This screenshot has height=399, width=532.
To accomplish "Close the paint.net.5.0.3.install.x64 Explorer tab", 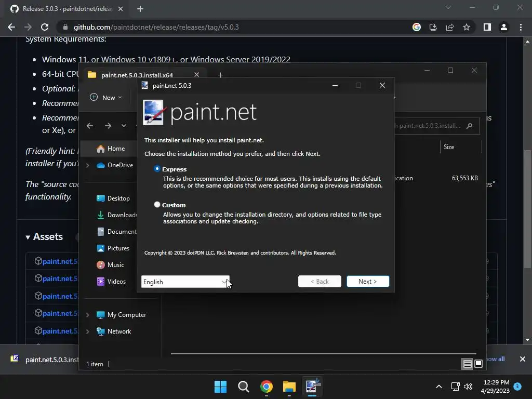I will pyautogui.click(x=196, y=75).
